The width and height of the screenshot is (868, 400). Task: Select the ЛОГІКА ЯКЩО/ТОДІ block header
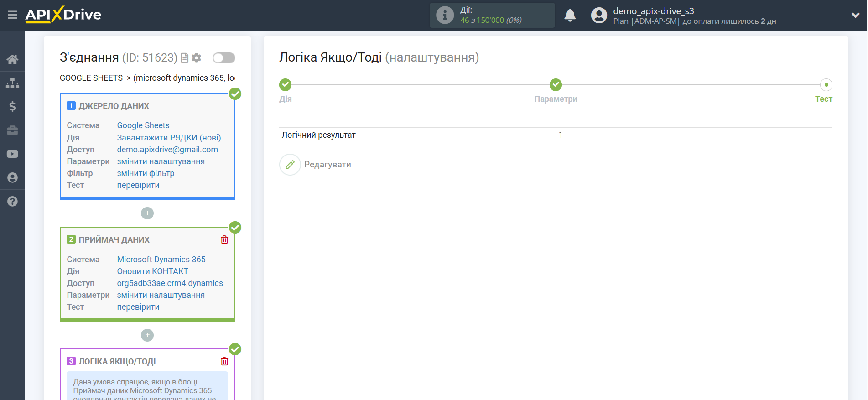point(117,362)
